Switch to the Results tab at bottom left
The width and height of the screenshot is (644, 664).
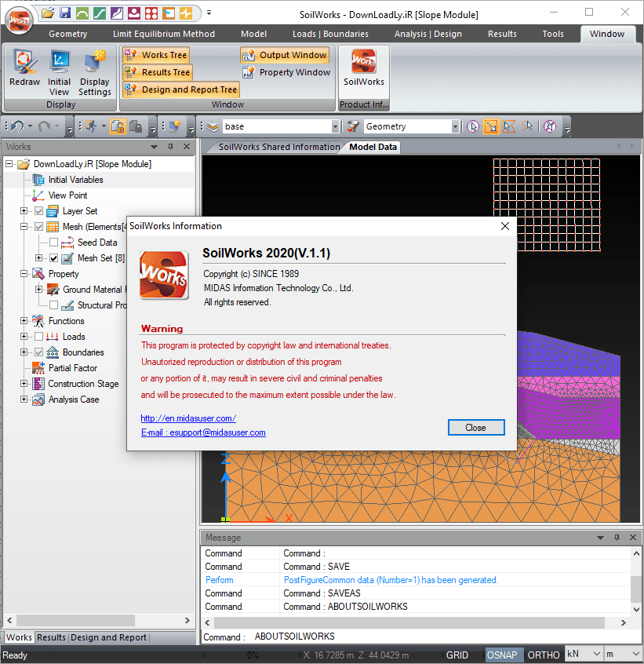click(51, 637)
